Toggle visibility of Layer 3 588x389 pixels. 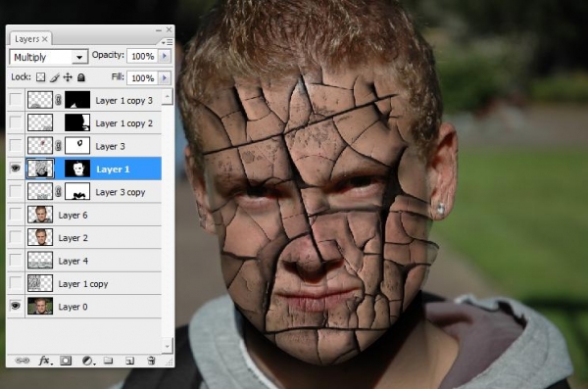tap(16, 146)
